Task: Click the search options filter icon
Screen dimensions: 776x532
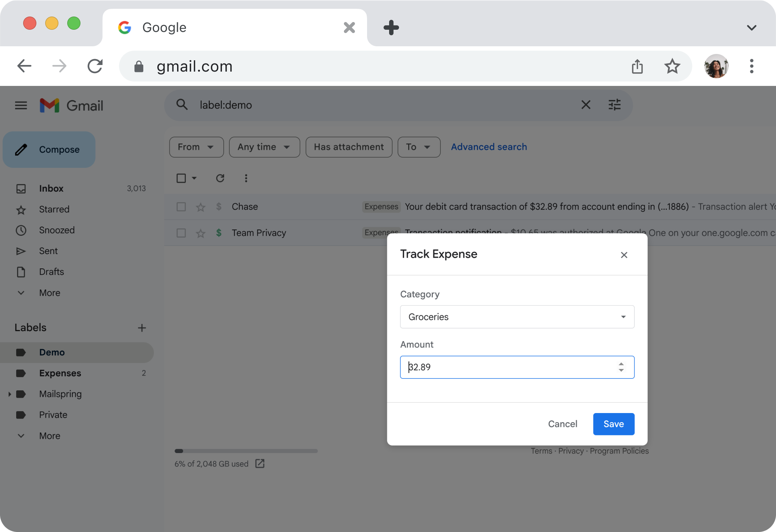Action: 614,105
